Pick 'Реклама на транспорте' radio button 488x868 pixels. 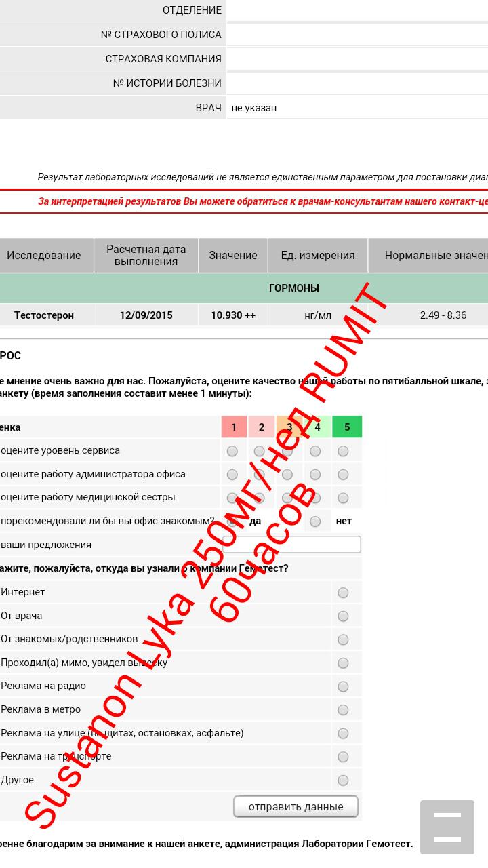[343, 757]
